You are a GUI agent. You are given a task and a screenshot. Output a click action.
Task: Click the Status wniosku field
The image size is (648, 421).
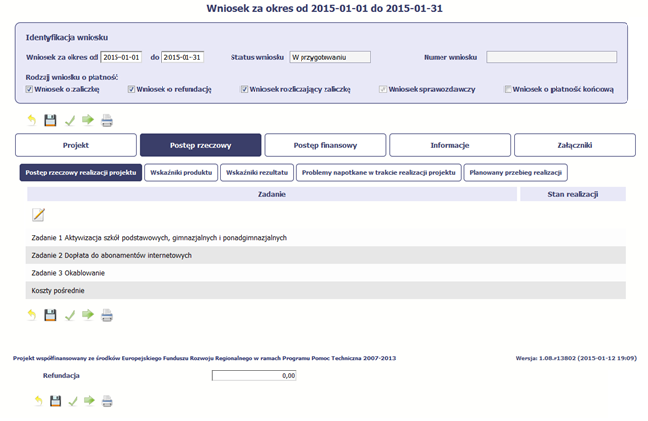330,57
